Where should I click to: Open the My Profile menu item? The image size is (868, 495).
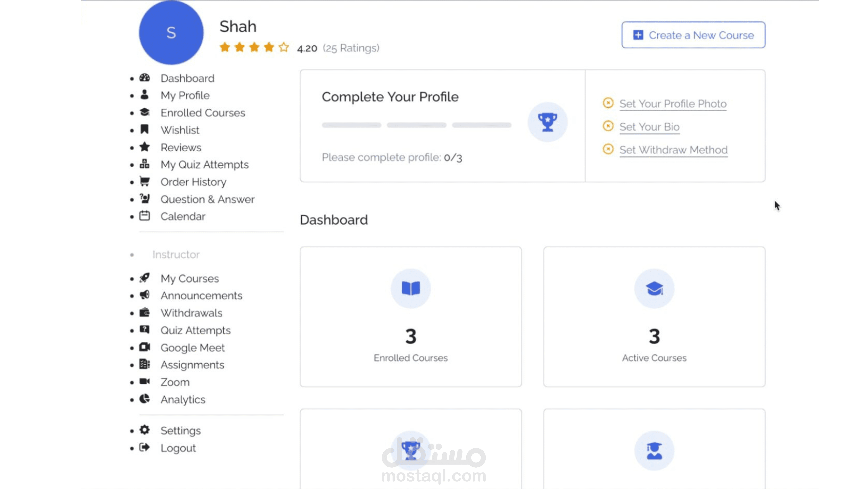pyautogui.click(x=185, y=96)
